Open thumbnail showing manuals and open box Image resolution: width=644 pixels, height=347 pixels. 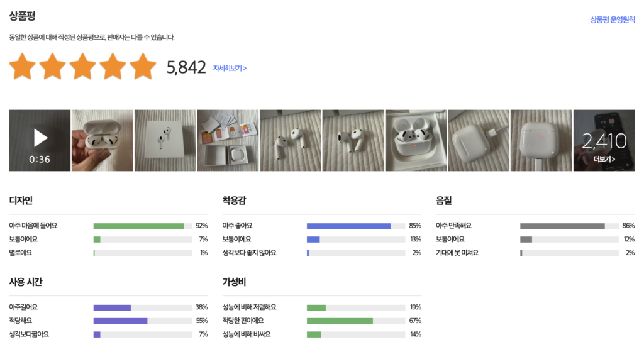(x=228, y=140)
